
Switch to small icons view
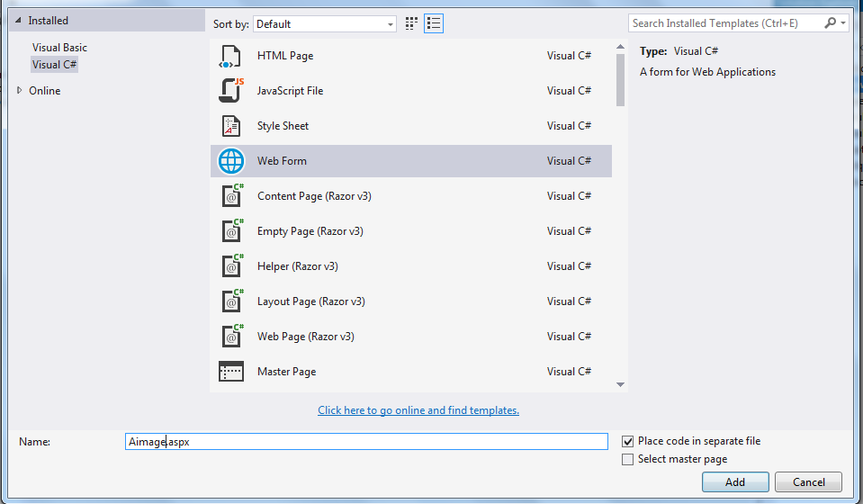(411, 23)
